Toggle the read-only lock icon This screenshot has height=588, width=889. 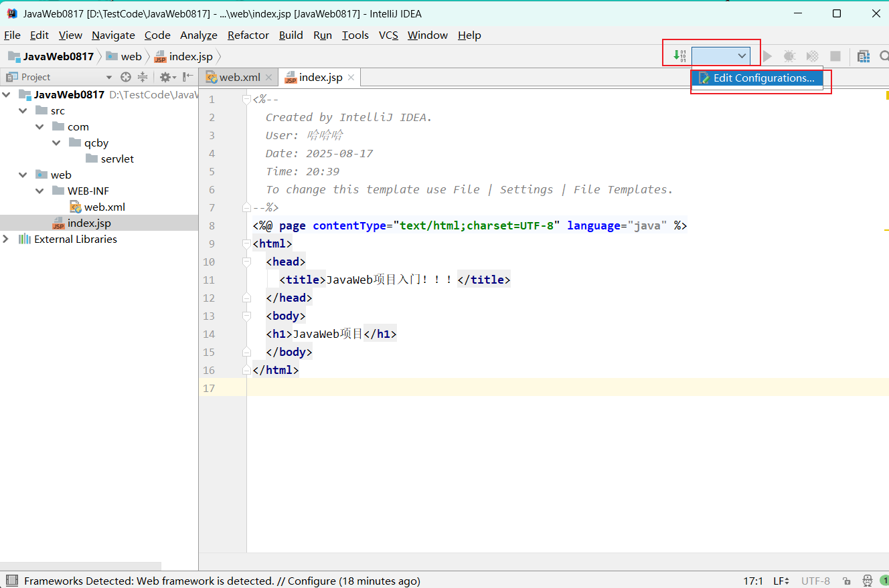coord(847,581)
